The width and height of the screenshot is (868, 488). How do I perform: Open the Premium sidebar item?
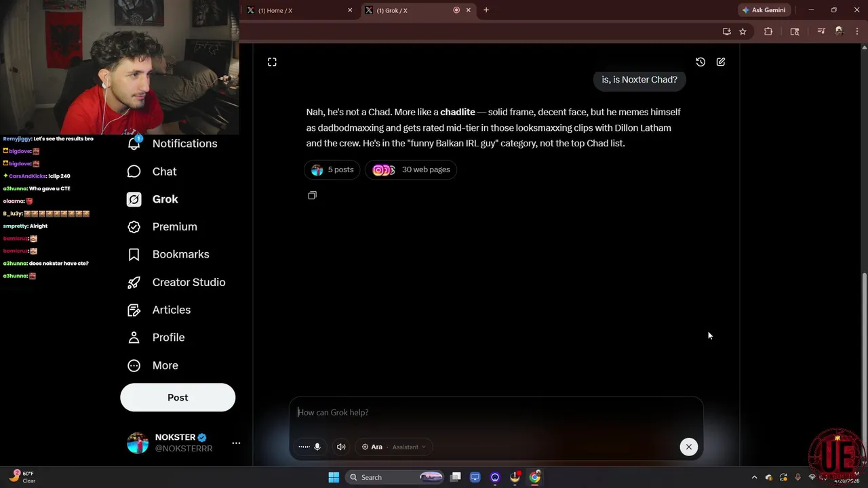click(162, 227)
